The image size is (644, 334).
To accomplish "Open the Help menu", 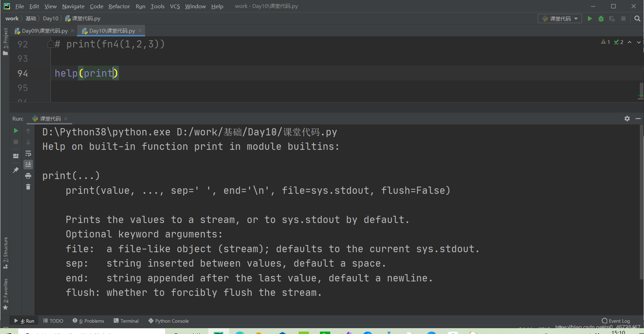I will pyautogui.click(x=217, y=6).
